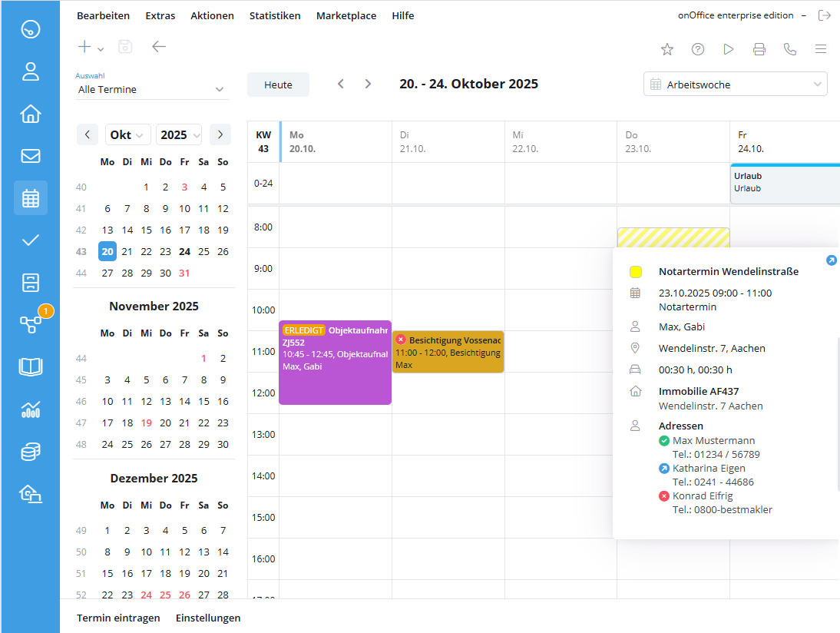Open the Marketplace menu

coord(346,15)
